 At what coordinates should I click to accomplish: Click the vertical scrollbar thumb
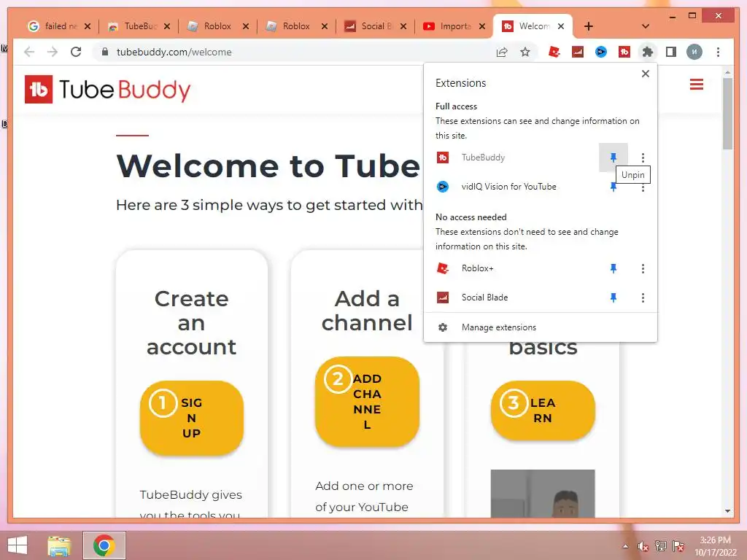coord(727,113)
